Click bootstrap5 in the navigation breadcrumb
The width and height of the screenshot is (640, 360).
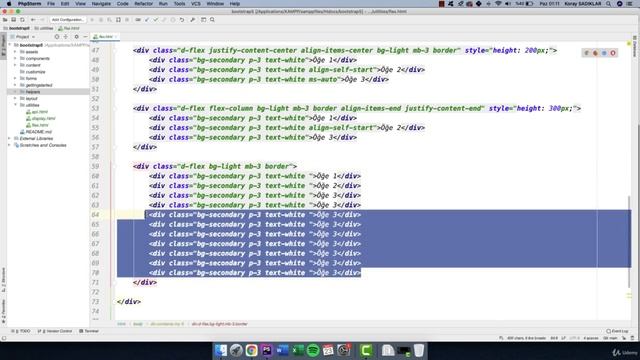pyautogui.click(x=17, y=28)
